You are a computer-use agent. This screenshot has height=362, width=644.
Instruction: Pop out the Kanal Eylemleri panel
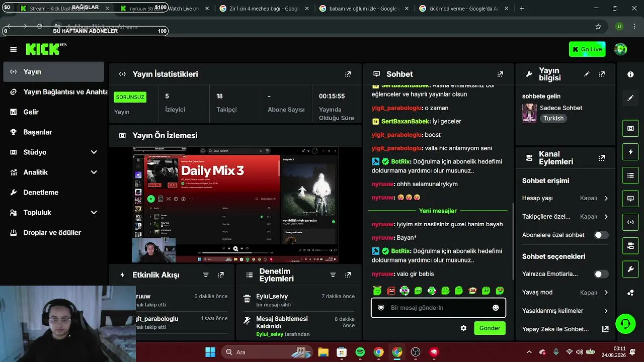(602, 158)
